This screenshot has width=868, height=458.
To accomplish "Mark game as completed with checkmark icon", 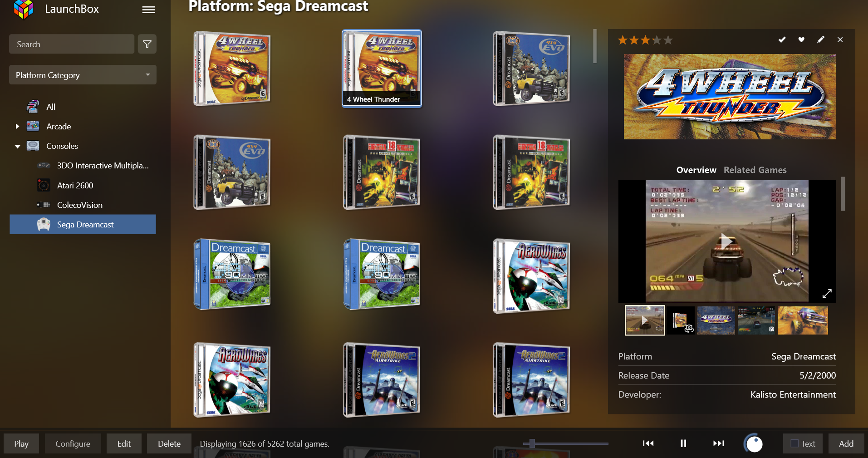I will pos(782,39).
